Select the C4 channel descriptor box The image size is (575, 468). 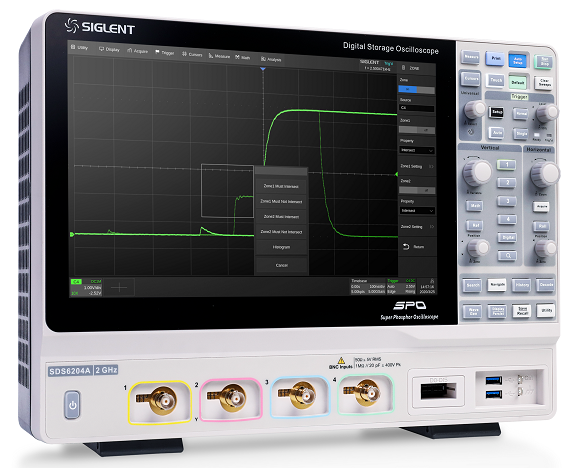click(x=86, y=287)
